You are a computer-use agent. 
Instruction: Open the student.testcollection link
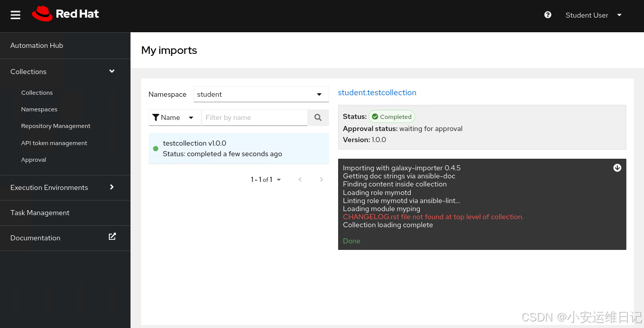click(377, 93)
